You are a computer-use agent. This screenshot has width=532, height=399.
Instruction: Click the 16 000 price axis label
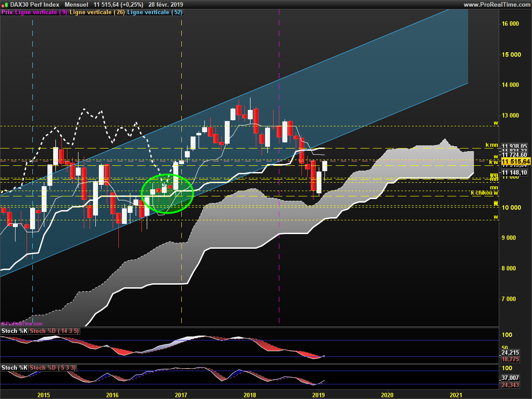(x=511, y=24)
